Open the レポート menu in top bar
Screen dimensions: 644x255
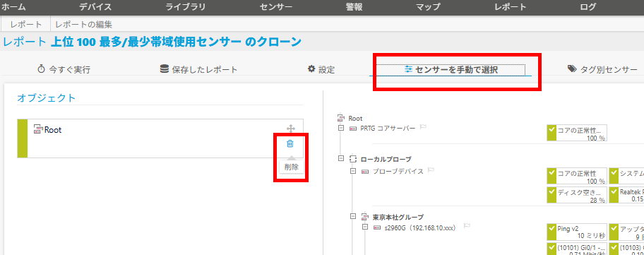510,7
